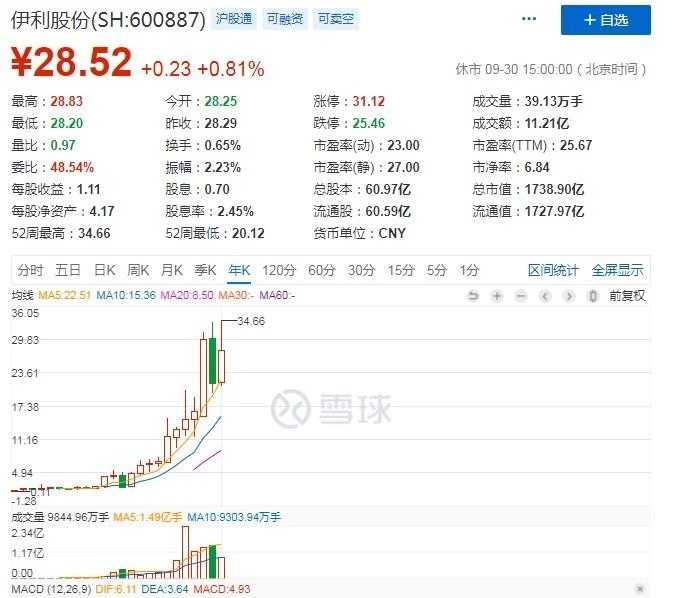The width and height of the screenshot is (678, 598).
Task: Toggle the MA10:15.36 moving average legend
Action: pyautogui.click(x=126, y=296)
